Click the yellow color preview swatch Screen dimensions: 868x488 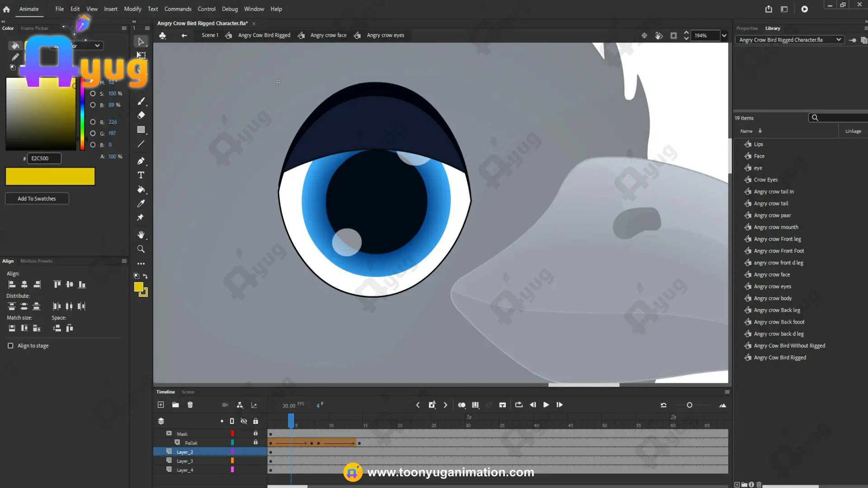[50, 177]
